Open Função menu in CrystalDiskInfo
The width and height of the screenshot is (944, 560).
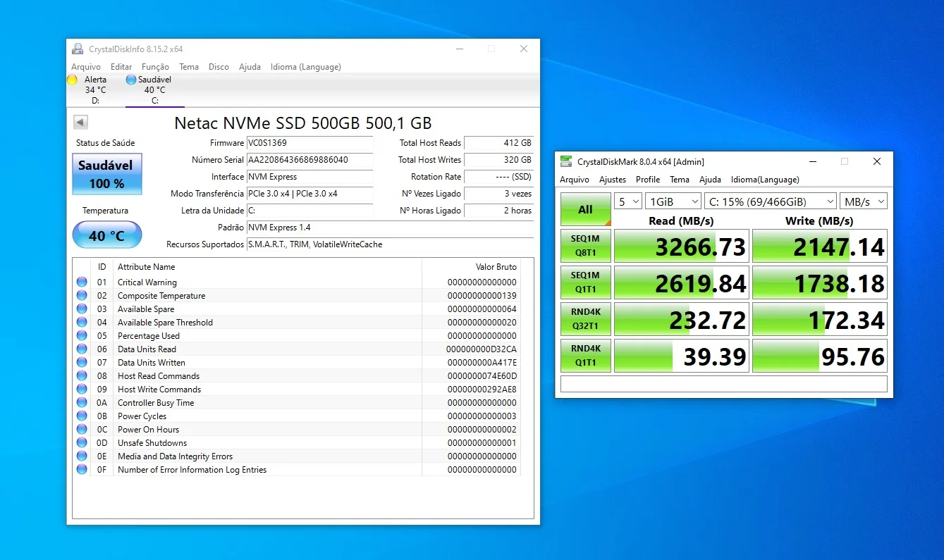155,67
